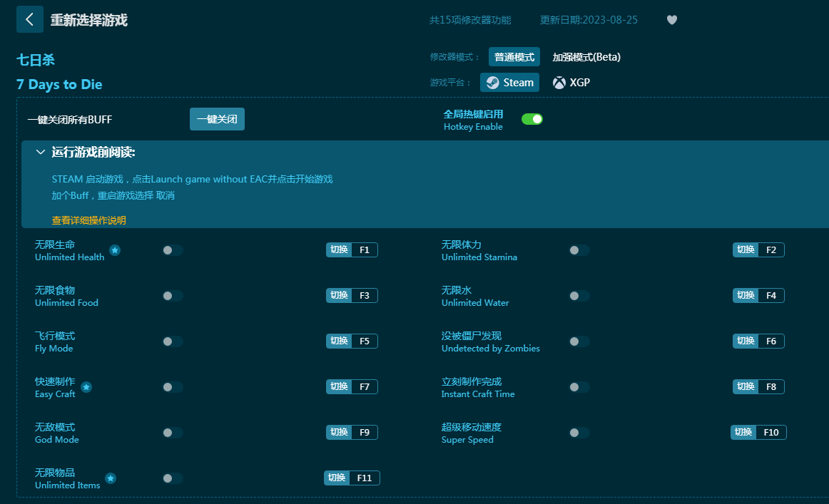This screenshot has height=504, width=829.
Task: Choose Steam as the game platform
Action: [x=509, y=83]
